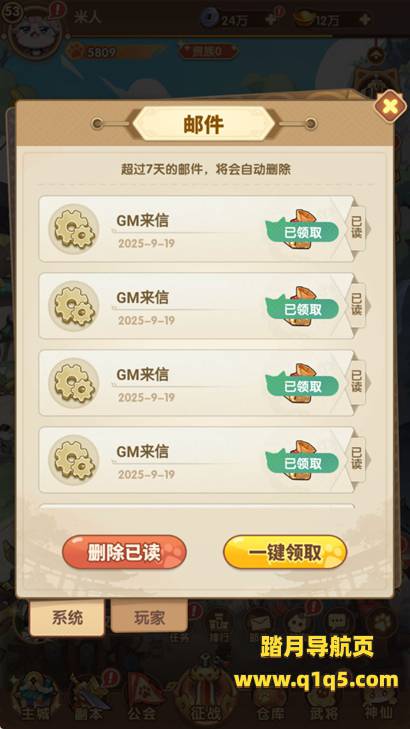Screen dimensions: 410x729
Task: Open the level 53 player avatar
Action: [x=35, y=29]
